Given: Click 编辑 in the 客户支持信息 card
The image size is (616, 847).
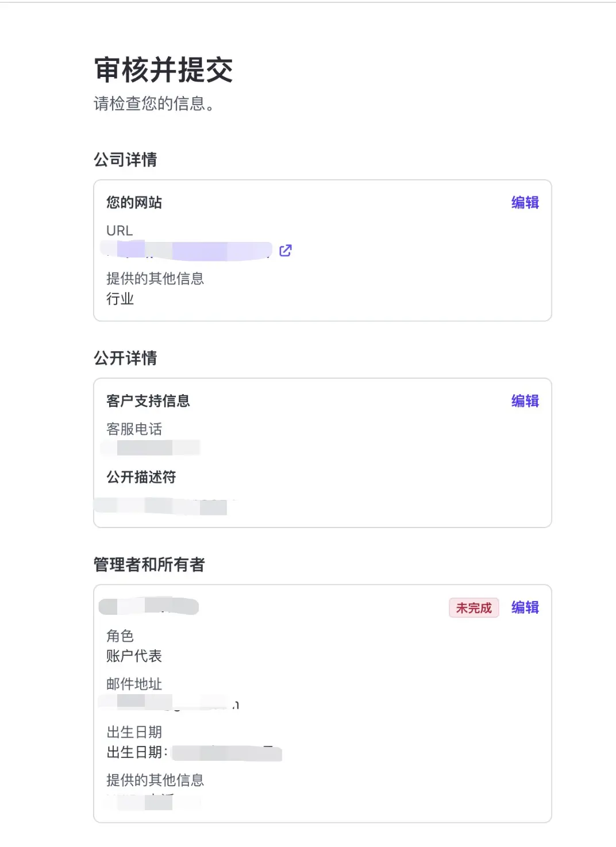Looking at the screenshot, I should point(525,401).
